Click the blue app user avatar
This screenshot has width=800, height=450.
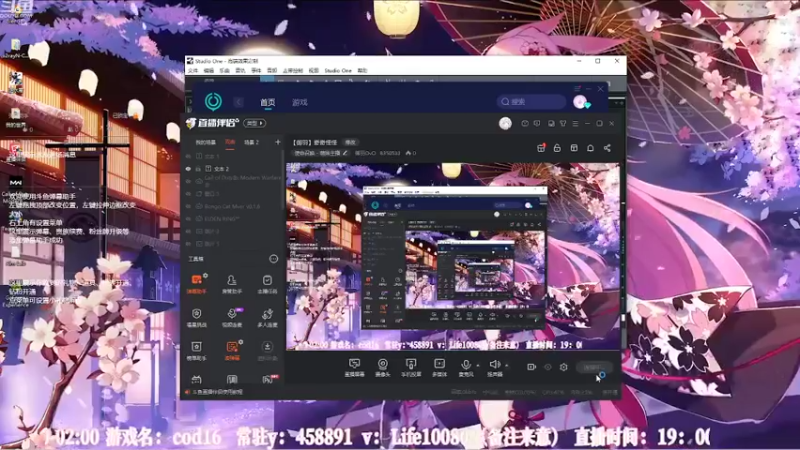coord(580,102)
